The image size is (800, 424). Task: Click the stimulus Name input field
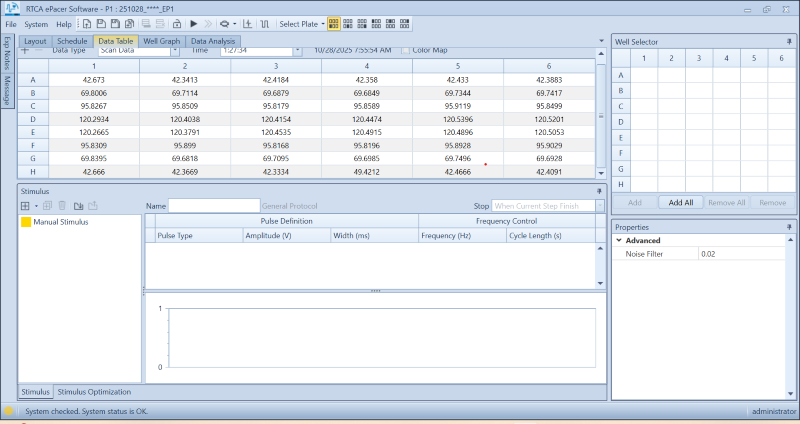(x=213, y=205)
